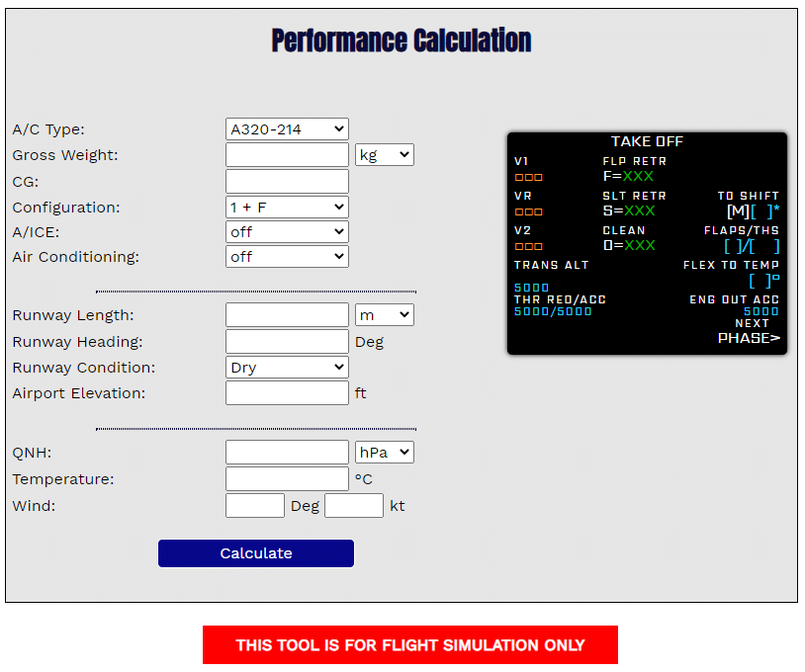Click the red flight simulation only banner
This screenshot has height=672, width=805.
pos(409,645)
